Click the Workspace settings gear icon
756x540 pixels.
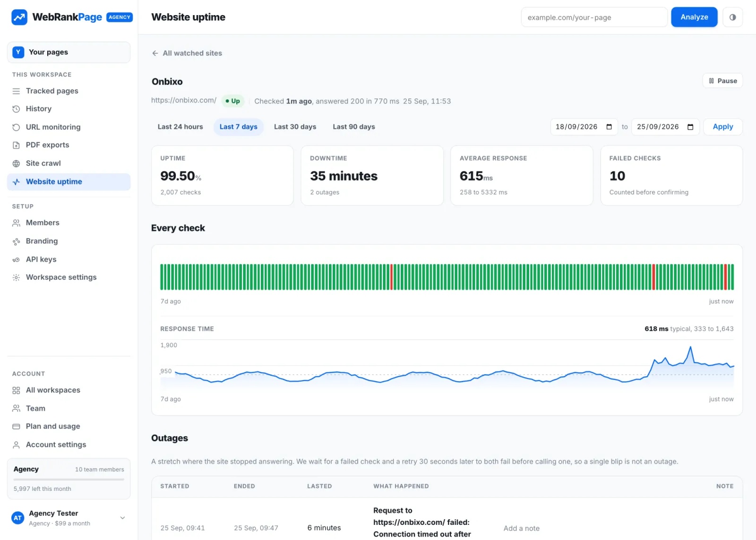16,277
